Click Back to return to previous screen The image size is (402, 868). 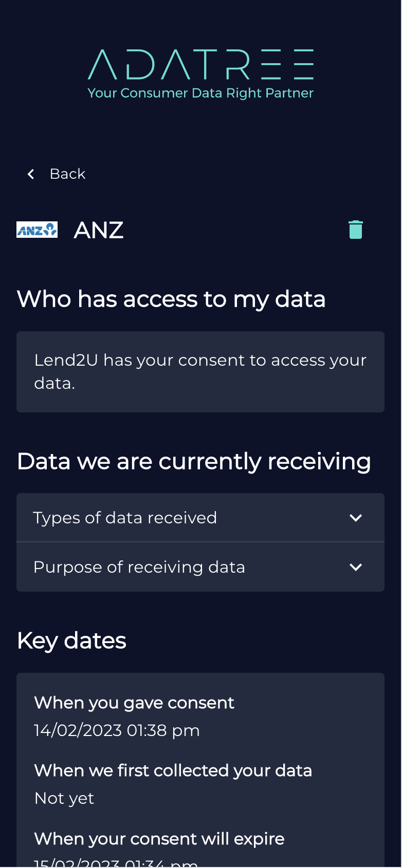coord(67,174)
